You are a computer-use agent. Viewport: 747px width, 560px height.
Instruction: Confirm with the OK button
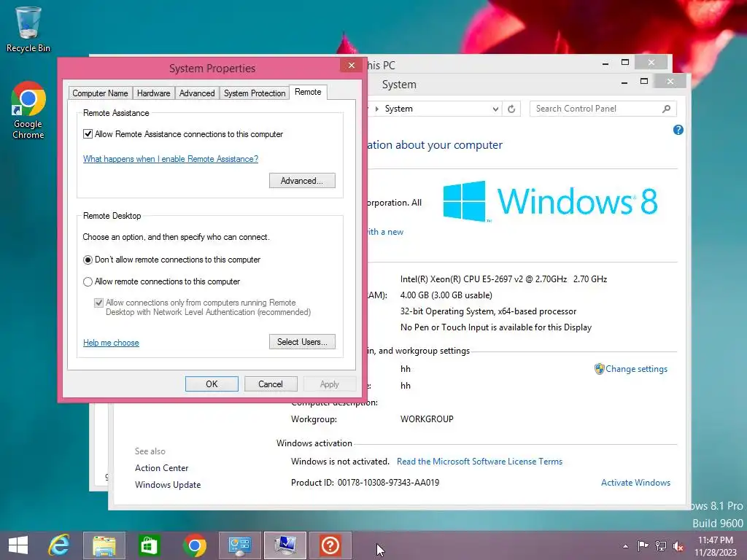(212, 384)
